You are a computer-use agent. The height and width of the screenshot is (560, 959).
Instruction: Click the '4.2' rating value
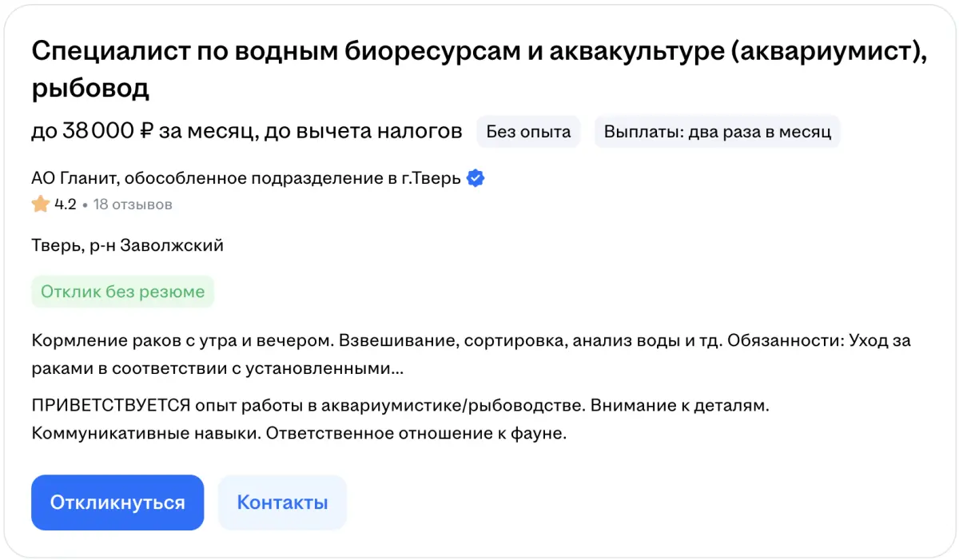click(65, 205)
